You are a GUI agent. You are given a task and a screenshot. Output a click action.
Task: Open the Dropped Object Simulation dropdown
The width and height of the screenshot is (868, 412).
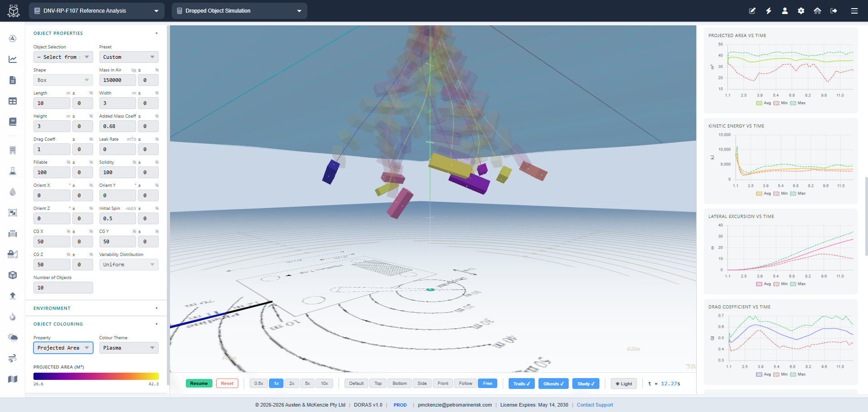pyautogui.click(x=240, y=11)
